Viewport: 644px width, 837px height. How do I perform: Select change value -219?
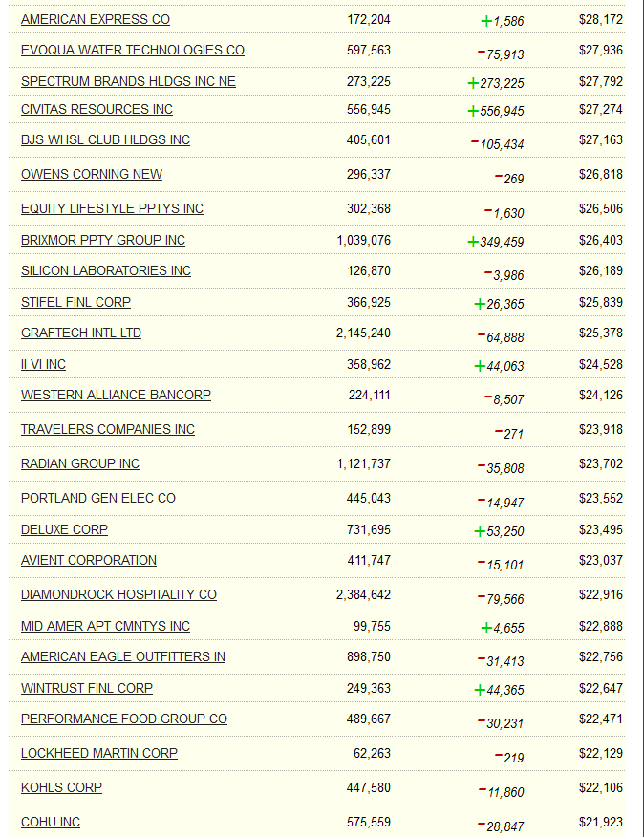[x=509, y=758]
